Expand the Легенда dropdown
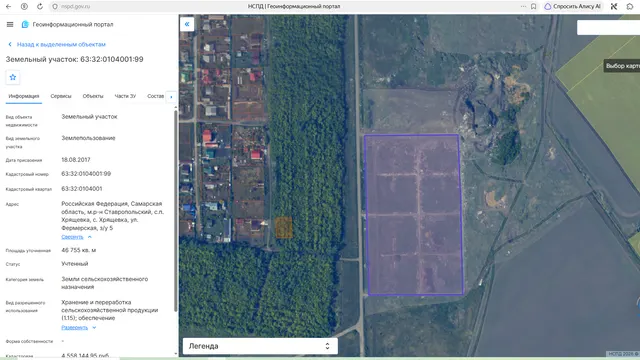This screenshot has height=360, width=640. (x=260, y=346)
